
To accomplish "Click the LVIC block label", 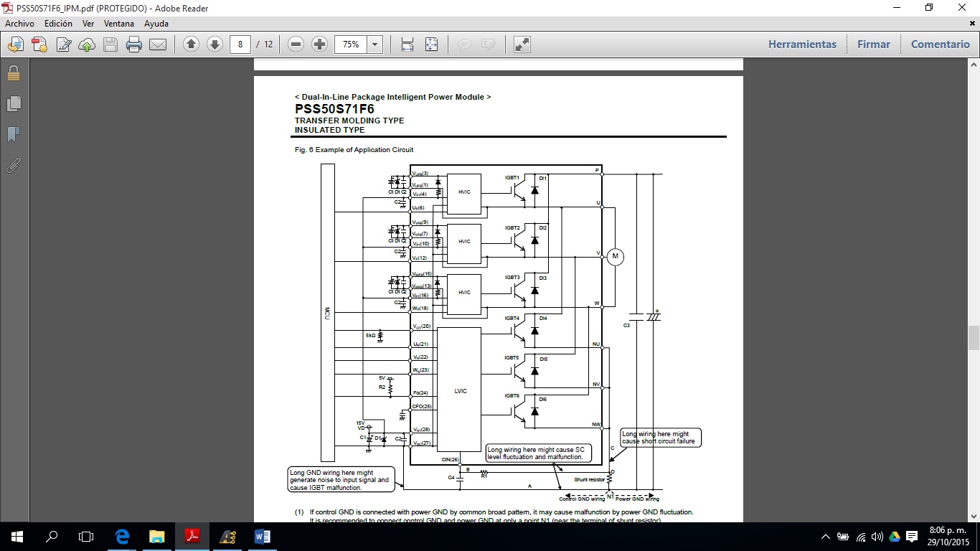I will tap(461, 391).
